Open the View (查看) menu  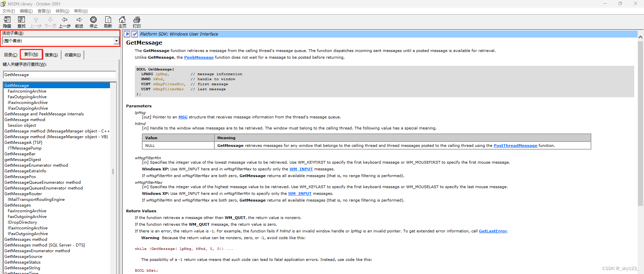point(44,11)
